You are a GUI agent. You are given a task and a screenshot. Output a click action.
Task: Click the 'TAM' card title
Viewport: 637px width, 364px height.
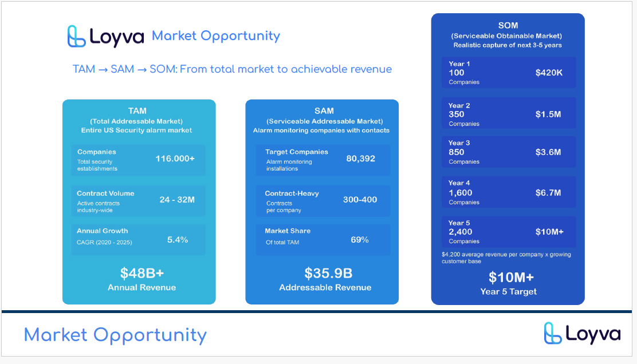137,111
